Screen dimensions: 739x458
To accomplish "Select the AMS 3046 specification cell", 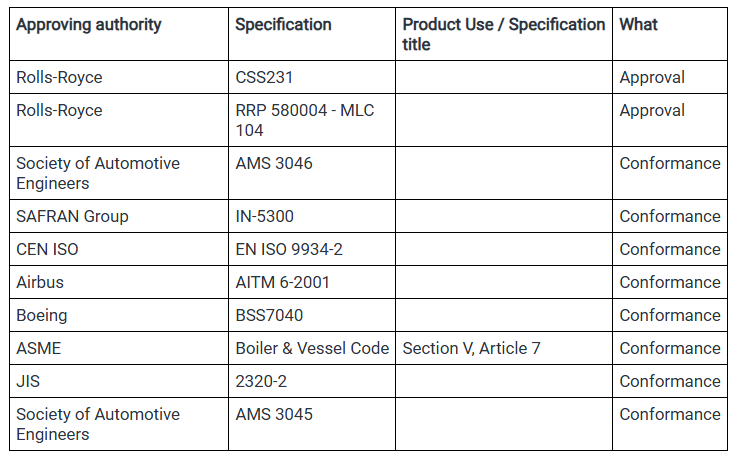I will click(274, 163).
